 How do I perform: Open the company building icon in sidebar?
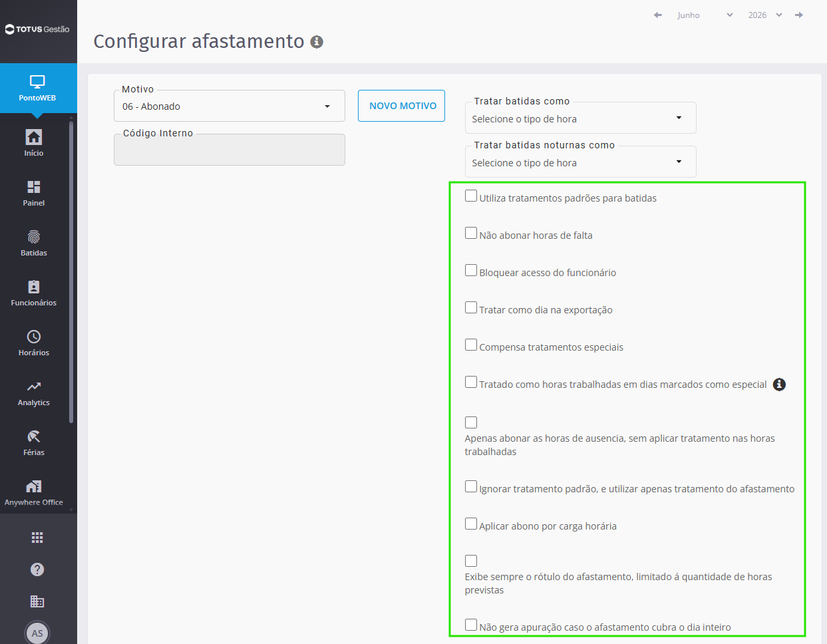coord(37,601)
